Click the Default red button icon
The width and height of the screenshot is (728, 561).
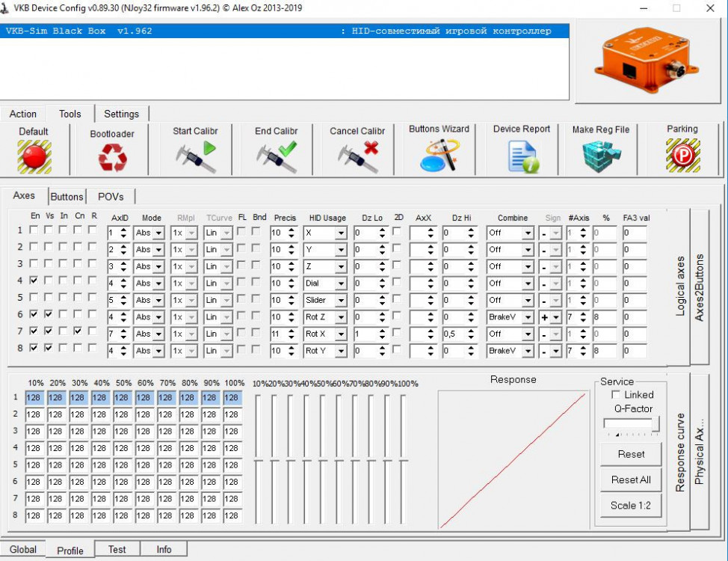click(x=34, y=156)
